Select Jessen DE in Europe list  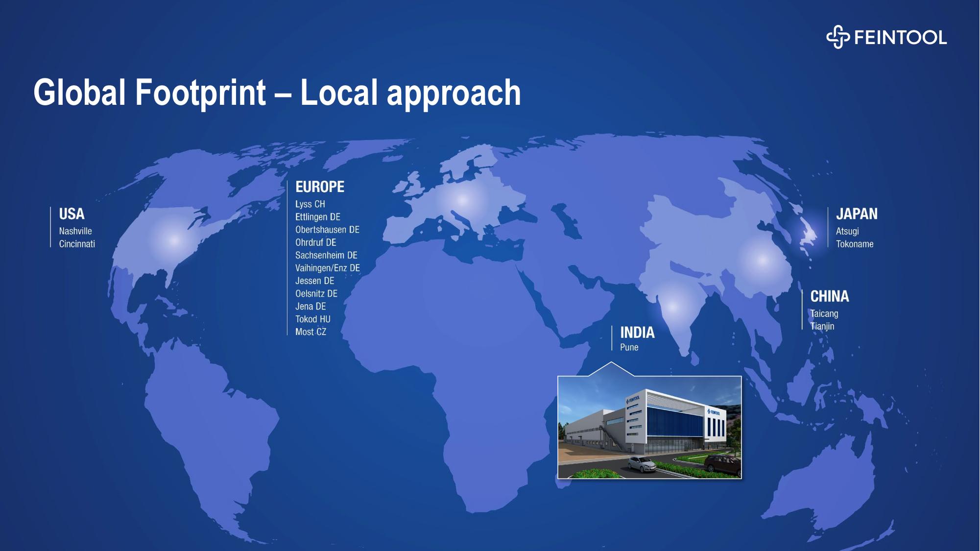pos(315,281)
